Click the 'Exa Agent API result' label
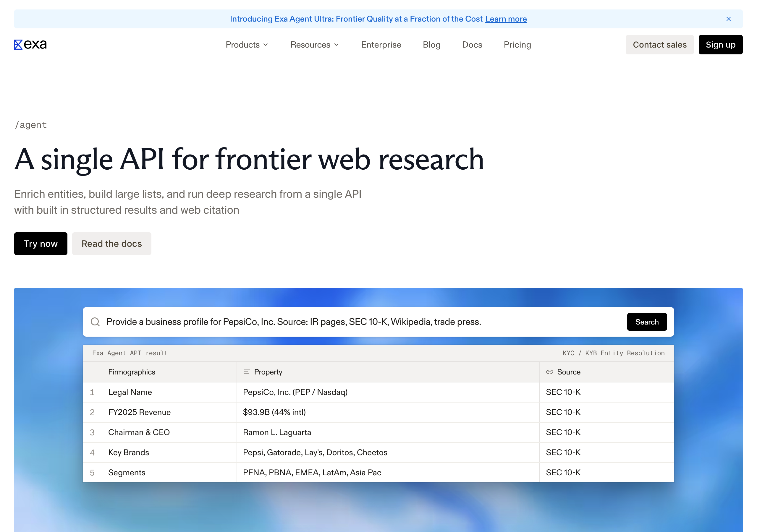The image size is (757, 532). 130,353
